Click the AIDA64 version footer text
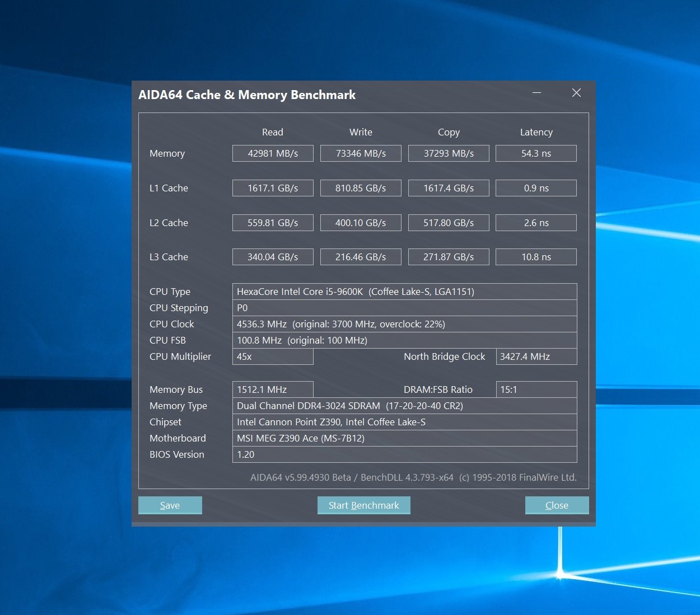The height and width of the screenshot is (615, 700). click(x=413, y=477)
